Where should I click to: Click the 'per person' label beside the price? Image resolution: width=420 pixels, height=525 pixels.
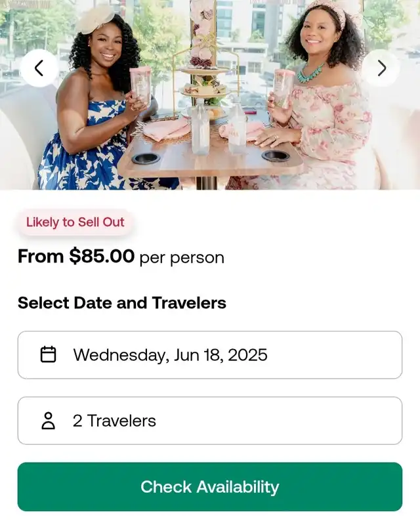click(x=182, y=258)
